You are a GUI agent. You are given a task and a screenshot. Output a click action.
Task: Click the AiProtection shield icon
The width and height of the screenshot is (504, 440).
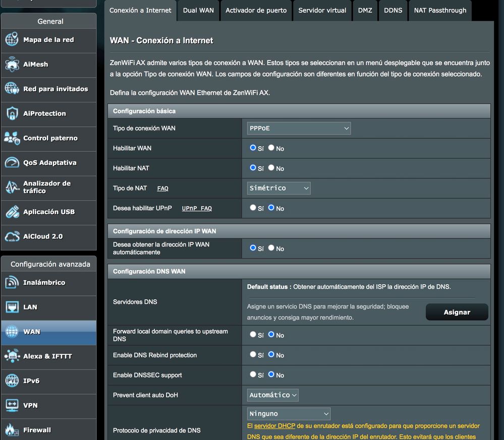tap(12, 113)
